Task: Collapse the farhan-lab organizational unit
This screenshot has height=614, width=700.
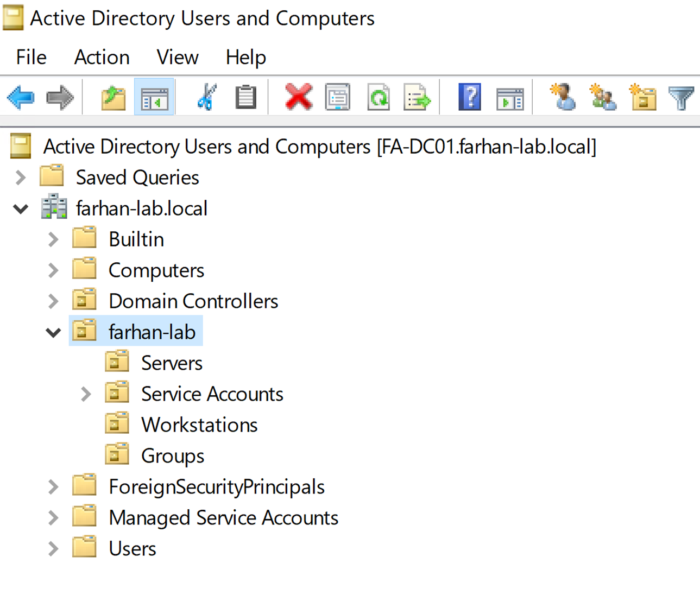Action: [53, 332]
